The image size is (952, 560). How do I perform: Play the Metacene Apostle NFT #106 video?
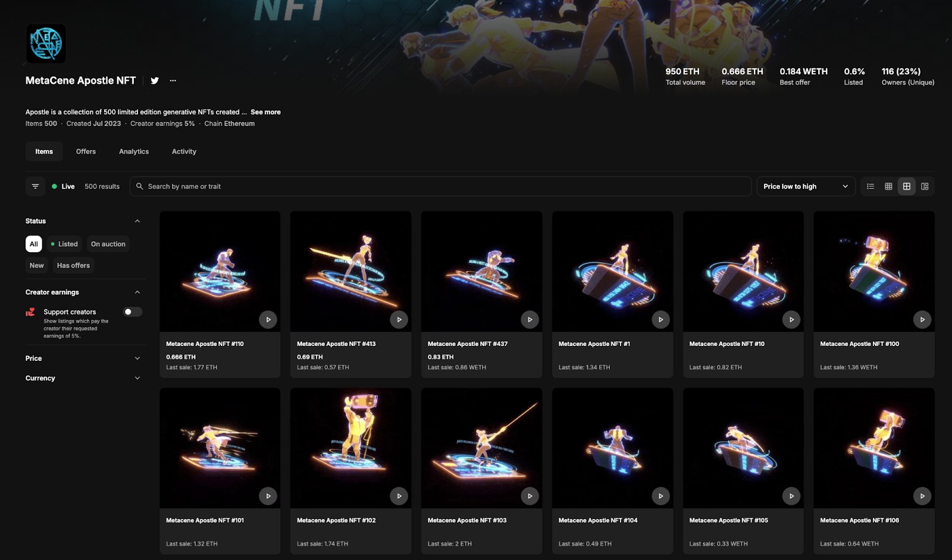tap(922, 496)
